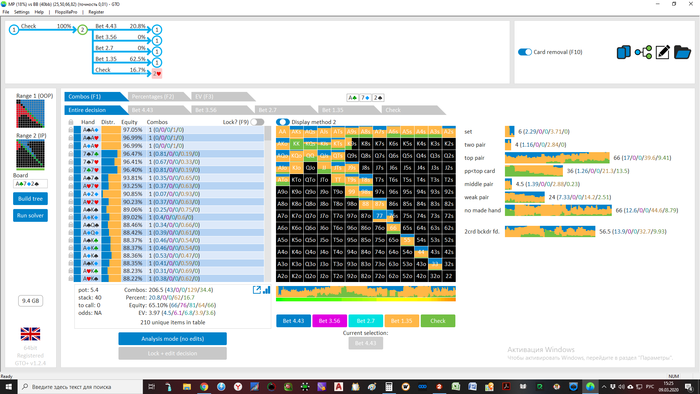Click the magenta Bet 3.56 color button

329,321
